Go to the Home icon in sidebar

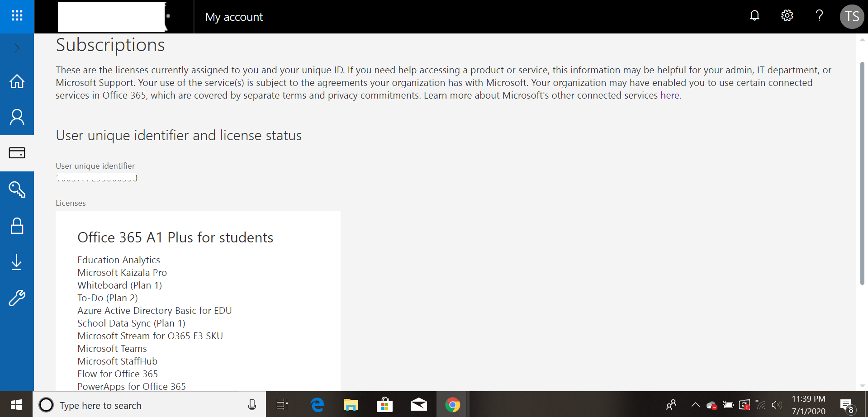tap(17, 81)
